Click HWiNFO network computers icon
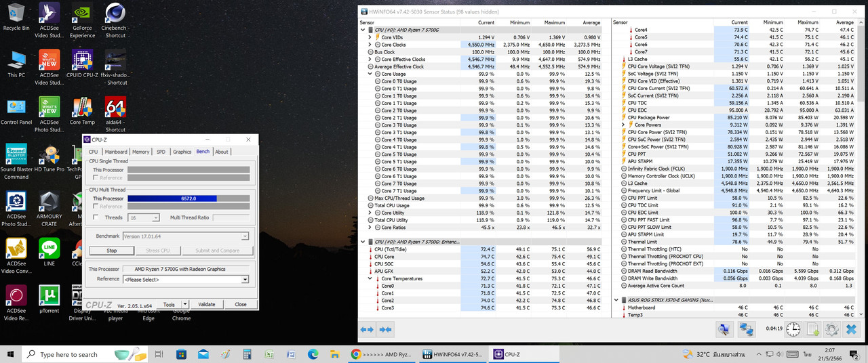Image resolution: width=868 pixels, height=363 pixels. coord(747,330)
